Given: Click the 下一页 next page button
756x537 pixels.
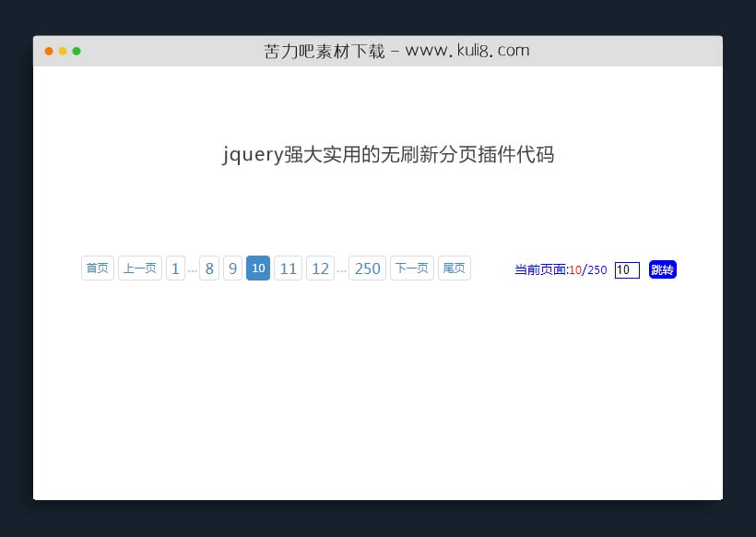Looking at the screenshot, I should [411, 268].
